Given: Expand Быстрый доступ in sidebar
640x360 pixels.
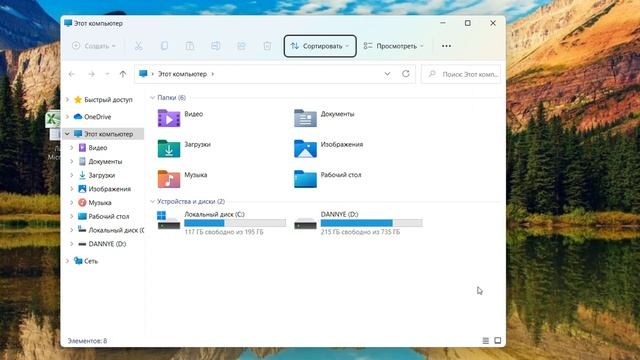Looking at the screenshot, I should pos(67,100).
